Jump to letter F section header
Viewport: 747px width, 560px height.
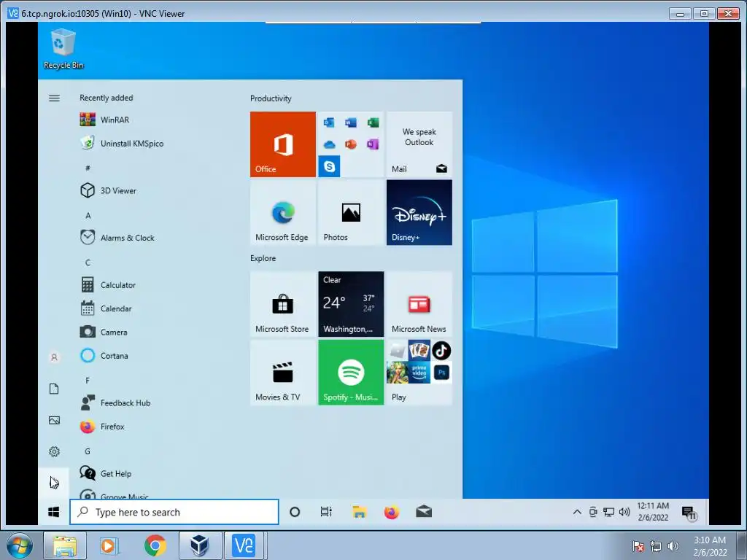(x=88, y=381)
